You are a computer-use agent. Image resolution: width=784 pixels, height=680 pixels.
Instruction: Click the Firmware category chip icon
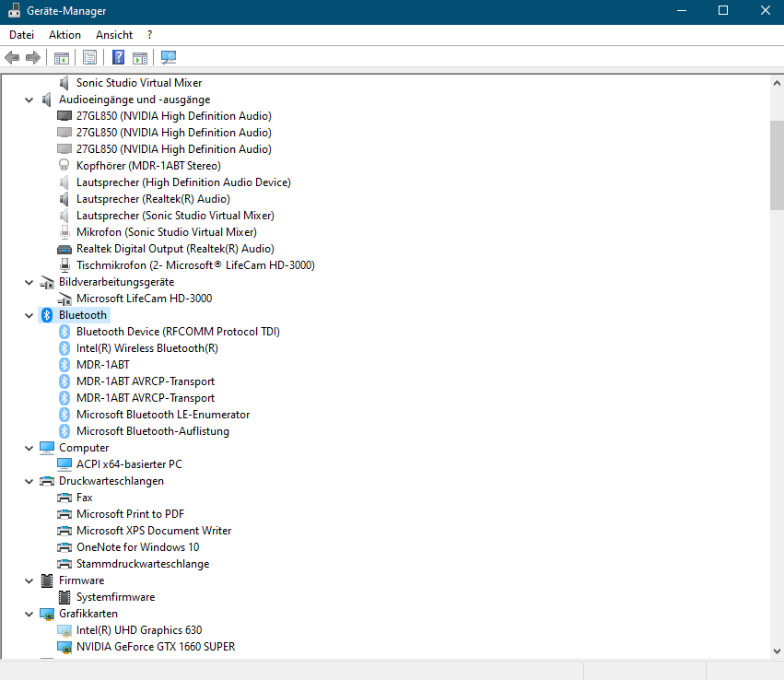point(47,580)
